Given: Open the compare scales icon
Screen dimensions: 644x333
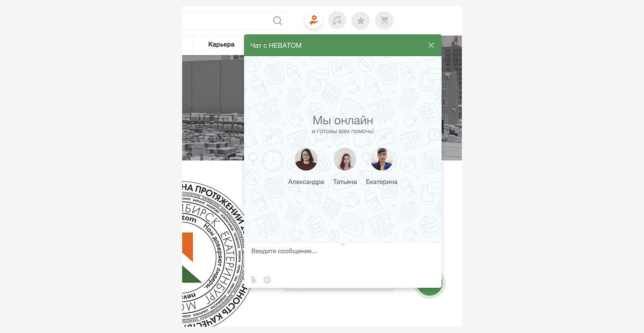Looking at the screenshot, I should click(x=337, y=20).
